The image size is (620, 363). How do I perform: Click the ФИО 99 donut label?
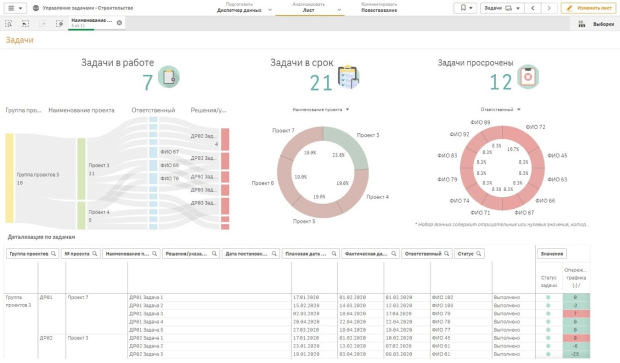pos(480,123)
